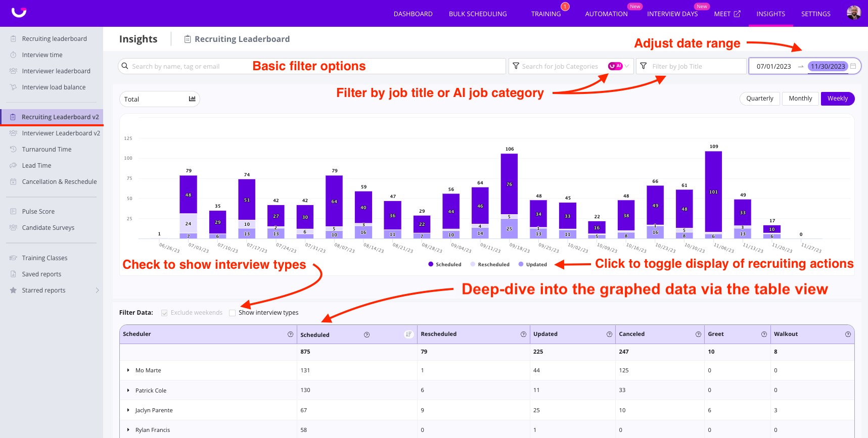Click the help icon in Scheduler column header
Viewport: 868px width, 438px height.
[x=290, y=334]
